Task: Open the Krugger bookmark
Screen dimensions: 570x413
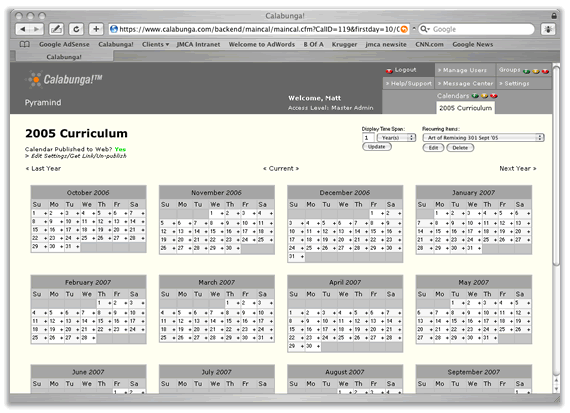Action: point(344,44)
